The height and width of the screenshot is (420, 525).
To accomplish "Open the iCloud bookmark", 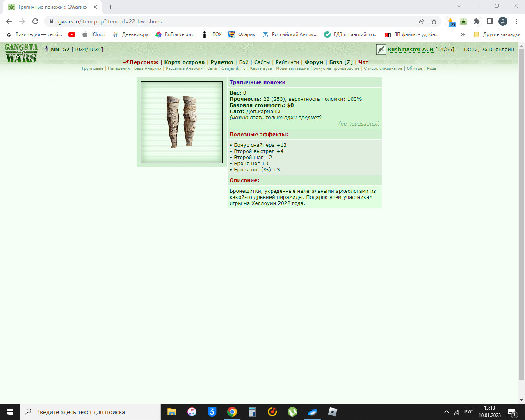I will [94, 34].
